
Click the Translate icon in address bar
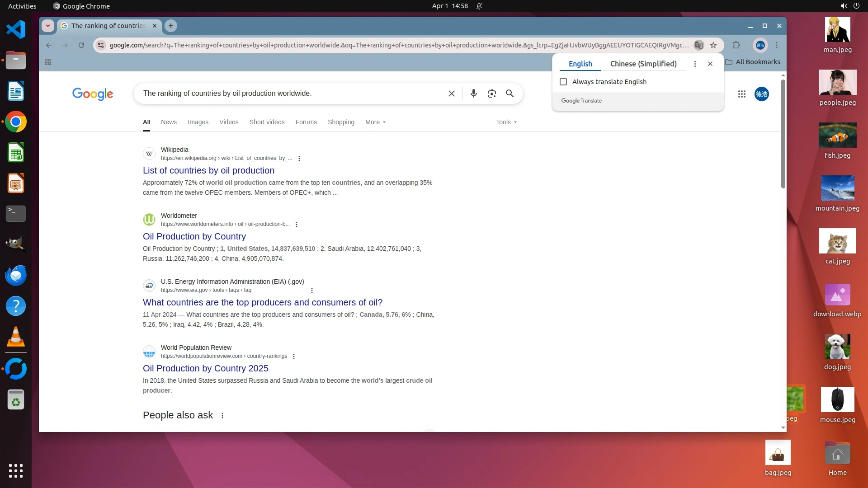pyautogui.click(x=698, y=45)
